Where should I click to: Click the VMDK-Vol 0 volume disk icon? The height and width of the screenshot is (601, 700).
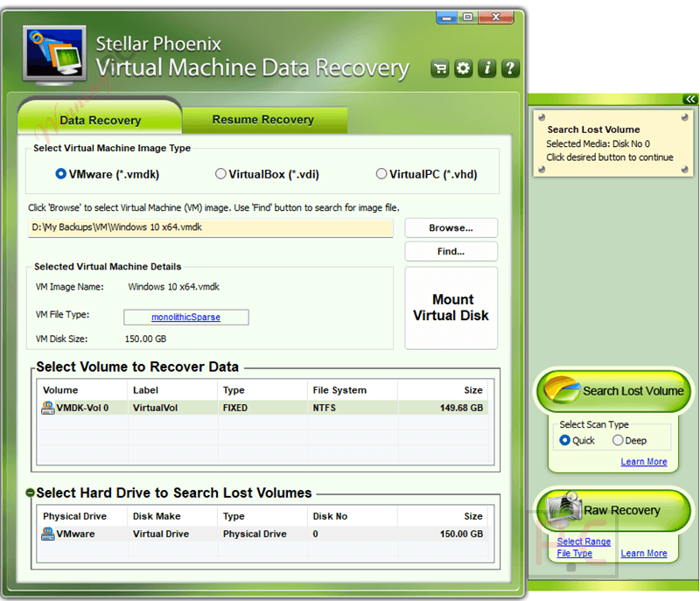coord(48,408)
